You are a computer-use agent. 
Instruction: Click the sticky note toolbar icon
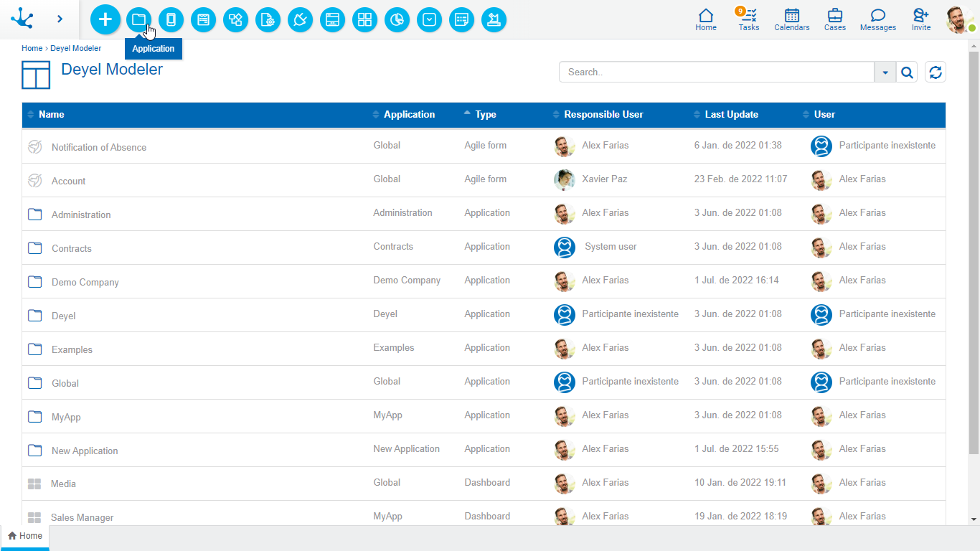pos(461,19)
